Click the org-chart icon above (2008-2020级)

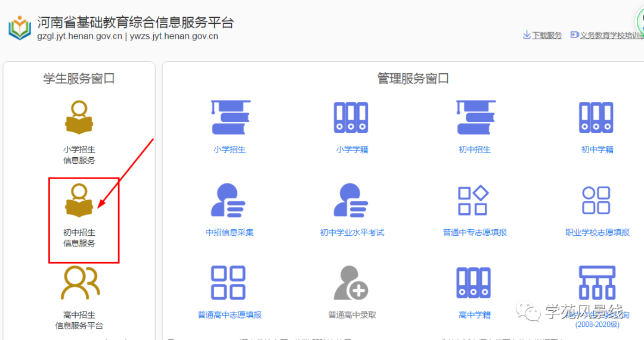pos(596,283)
